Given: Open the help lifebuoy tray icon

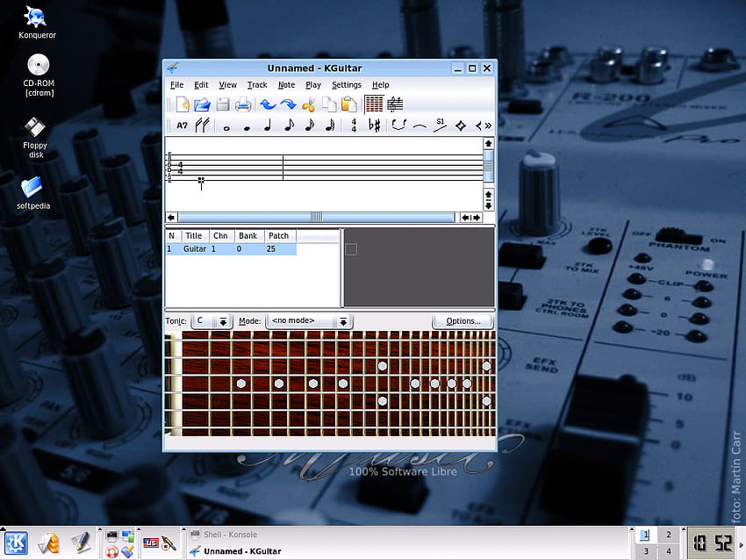Looking at the screenshot, I should 111,552.
